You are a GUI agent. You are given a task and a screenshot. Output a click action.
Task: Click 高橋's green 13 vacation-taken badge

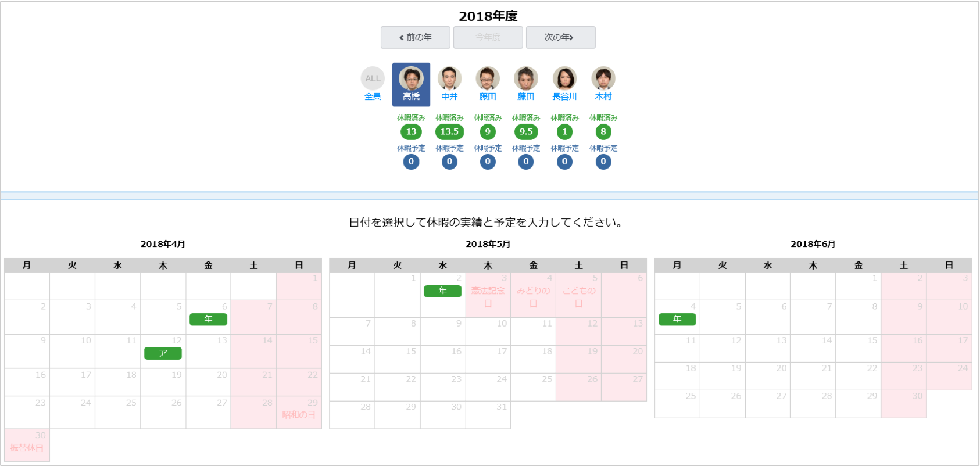[x=411, y=132]
